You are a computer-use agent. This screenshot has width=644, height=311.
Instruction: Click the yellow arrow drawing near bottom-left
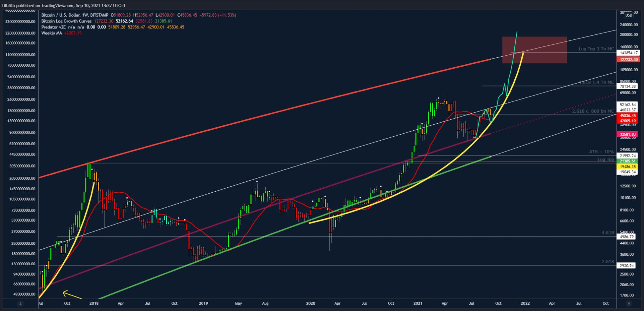pos(72,295)
